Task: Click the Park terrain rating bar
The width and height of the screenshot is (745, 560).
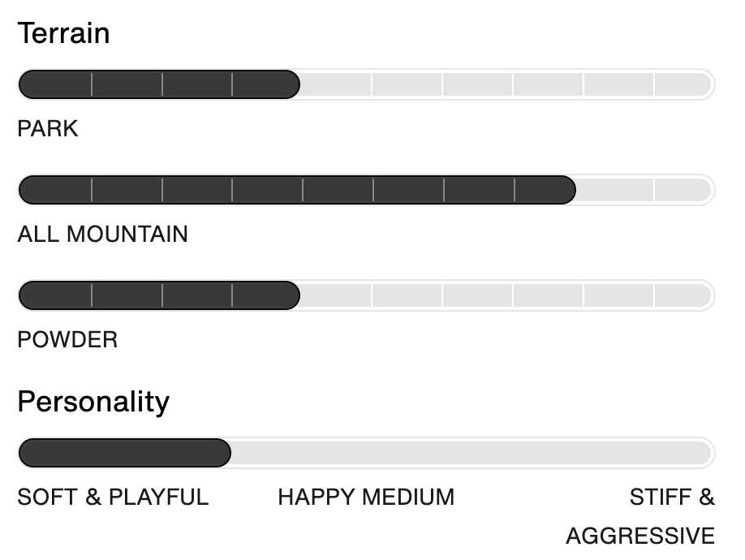Action: (366, 84)
